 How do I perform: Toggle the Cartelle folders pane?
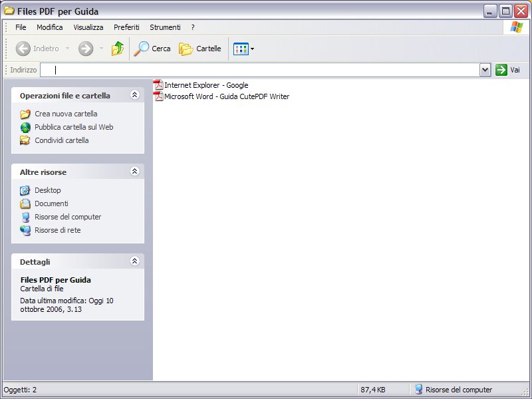coord(199,49)
